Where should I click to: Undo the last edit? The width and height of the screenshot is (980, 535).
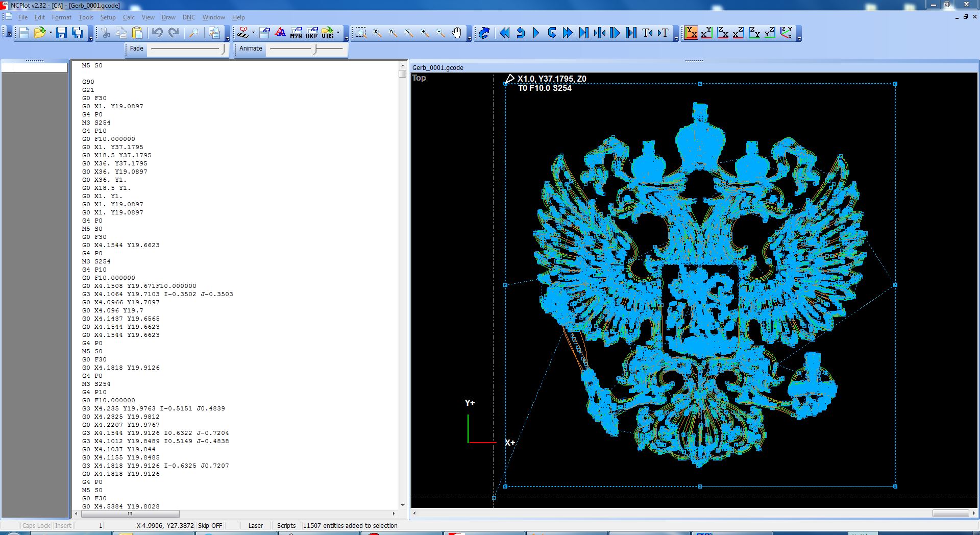(x=157, y=33)
